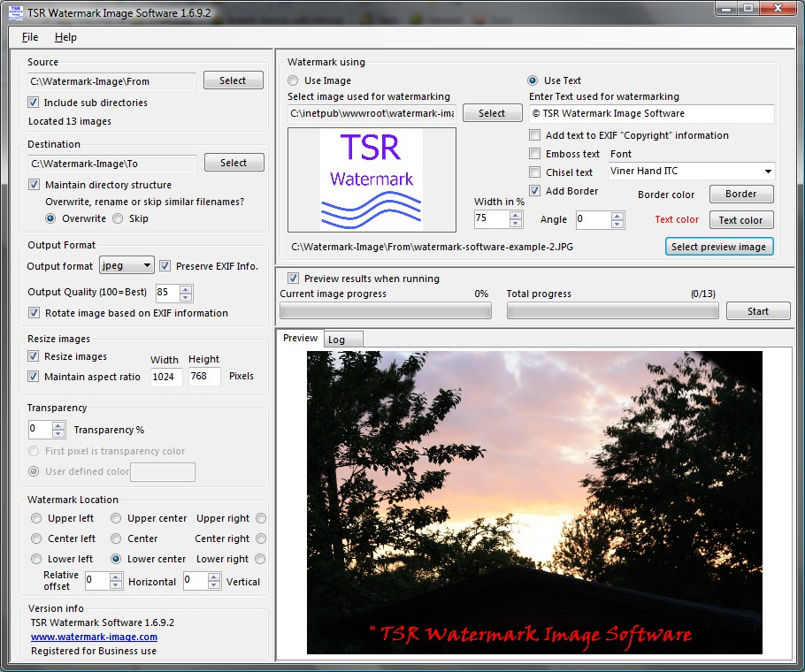Increase Output Quality with up arrow

click(x=186, y=289)
